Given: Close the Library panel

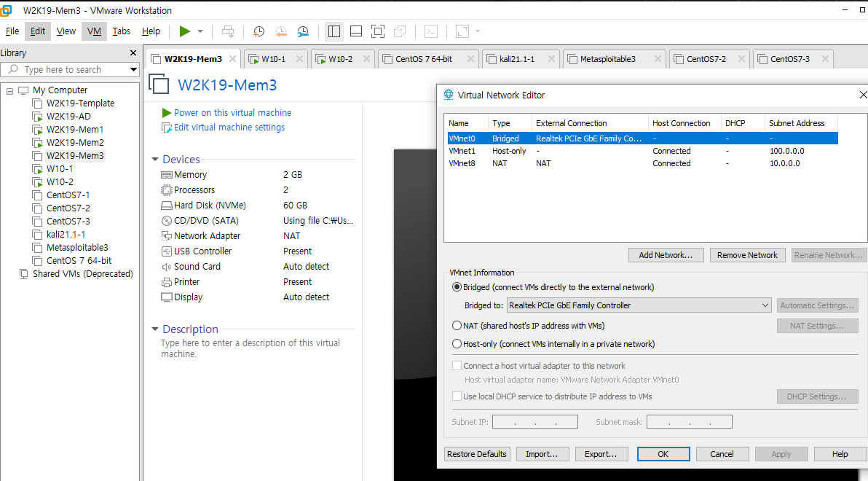Looking at the screenshot, I should click(x=133, y=52).
